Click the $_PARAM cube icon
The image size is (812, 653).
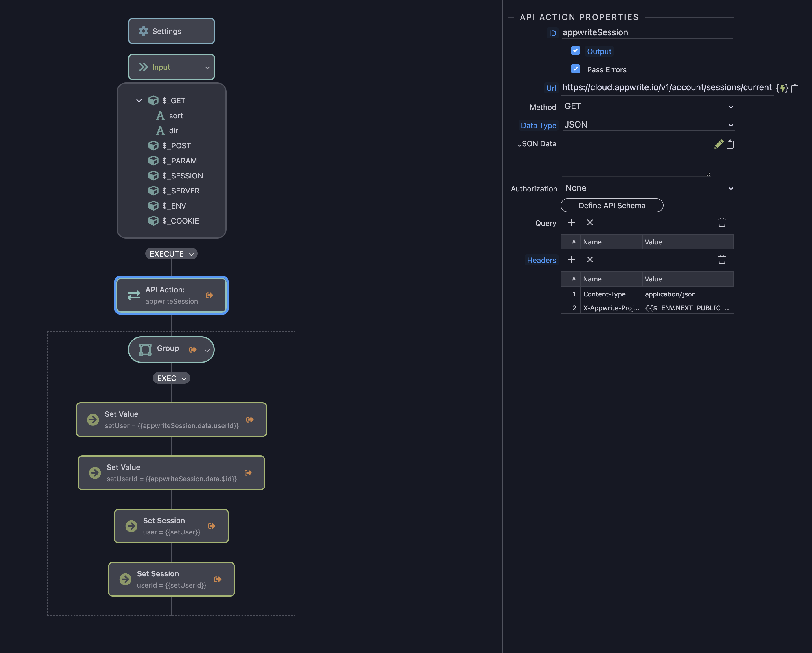point(153,161)
